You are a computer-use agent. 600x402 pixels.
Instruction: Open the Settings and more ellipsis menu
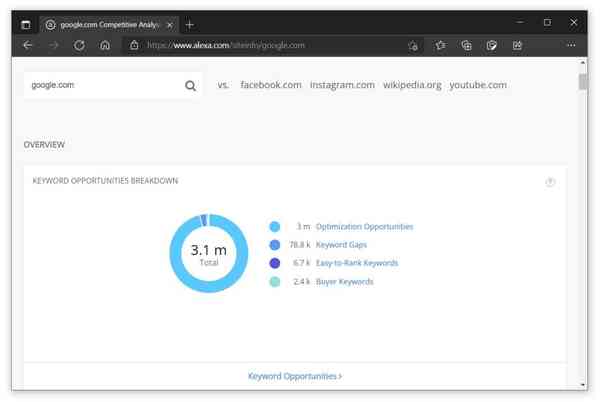click(x=571, y=45)
